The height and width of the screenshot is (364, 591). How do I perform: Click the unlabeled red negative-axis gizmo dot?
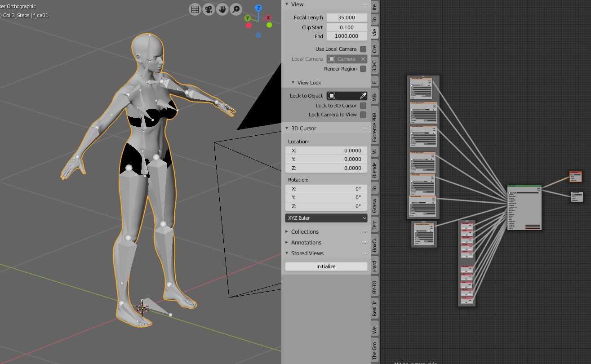(249, 25)
